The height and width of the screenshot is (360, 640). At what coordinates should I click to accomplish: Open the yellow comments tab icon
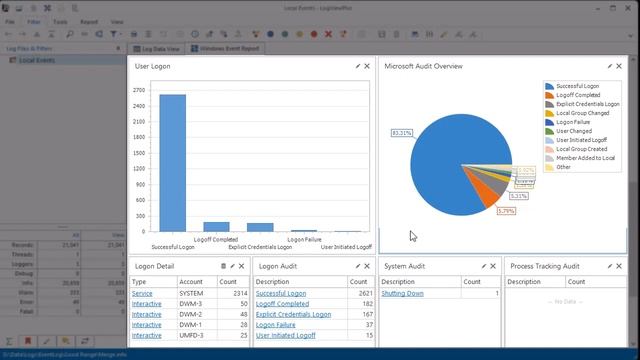pos(65,341)
